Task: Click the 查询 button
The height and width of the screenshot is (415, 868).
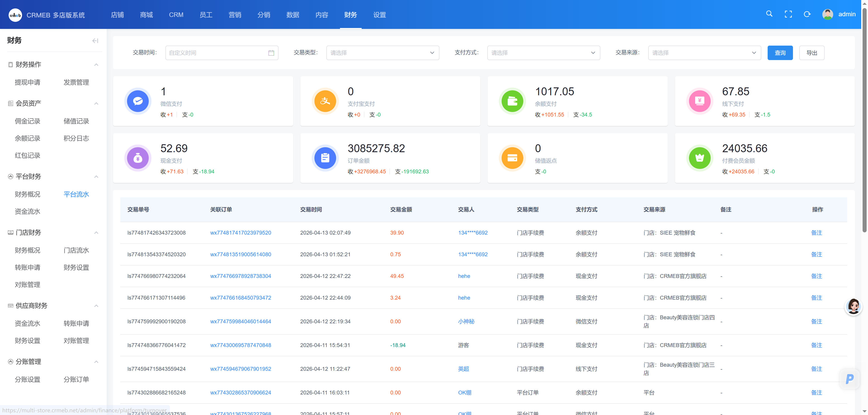Action: coord(780,53)
